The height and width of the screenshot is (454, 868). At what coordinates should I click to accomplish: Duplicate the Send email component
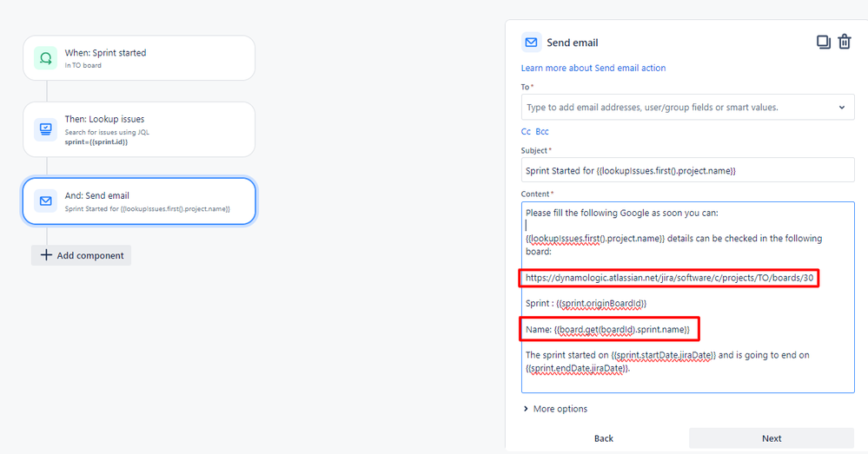[x=823, y=42]
